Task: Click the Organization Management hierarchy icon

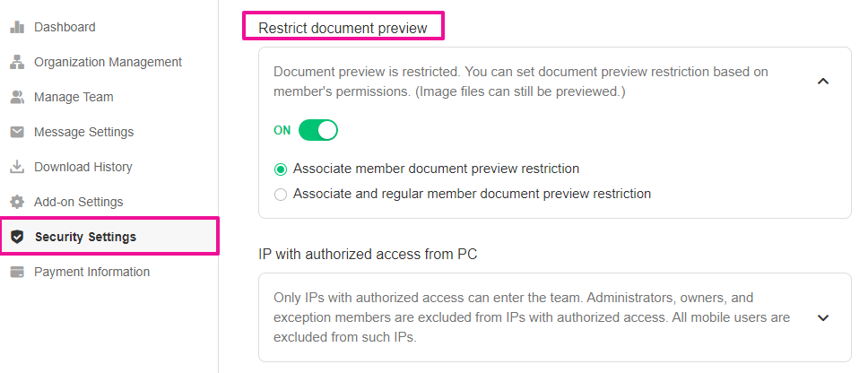Action: [16, 62]
